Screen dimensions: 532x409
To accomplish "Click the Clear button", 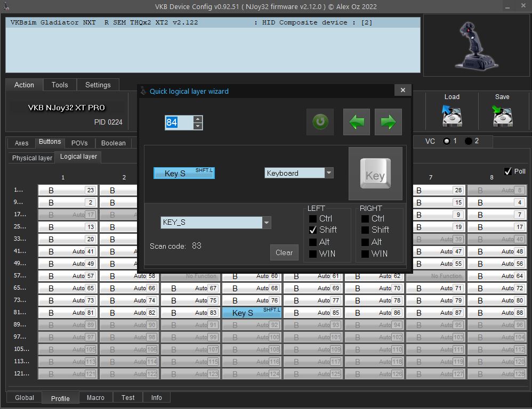I will tap(284, 252).
